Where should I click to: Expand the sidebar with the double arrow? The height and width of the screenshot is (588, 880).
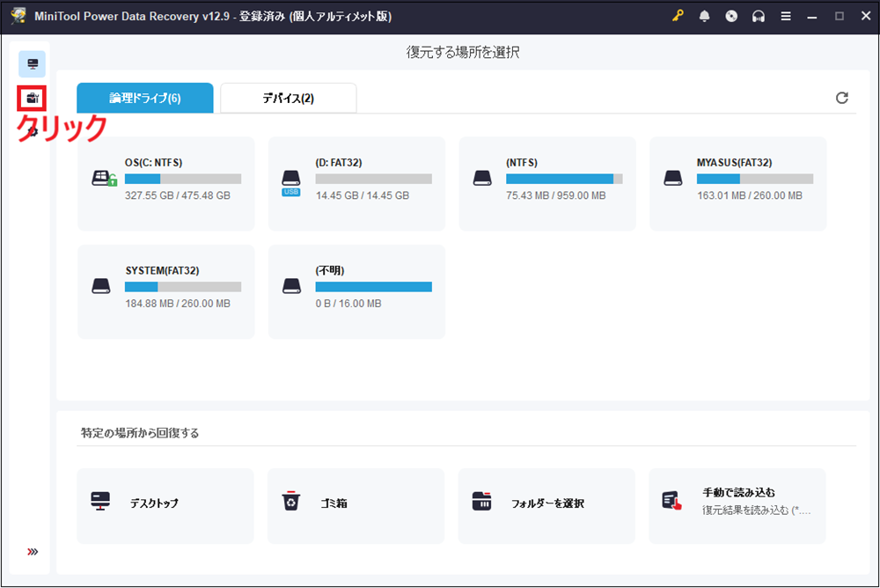pos(33,552)
